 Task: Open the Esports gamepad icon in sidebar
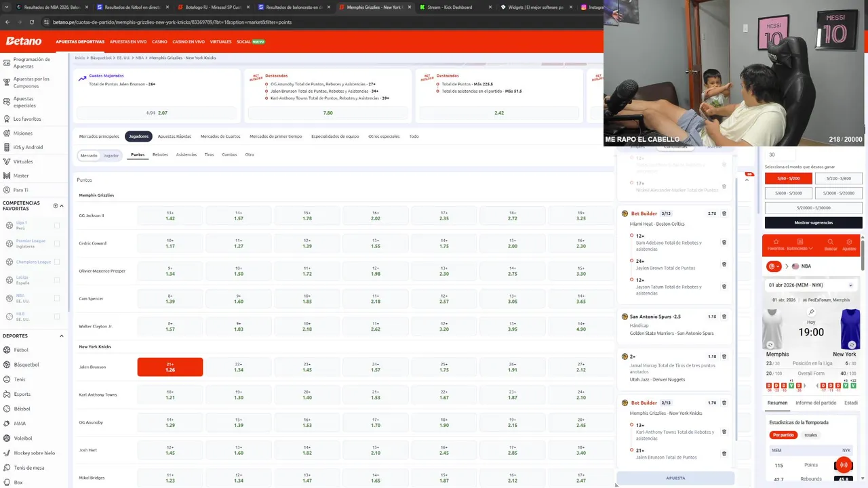click(6, 394)
